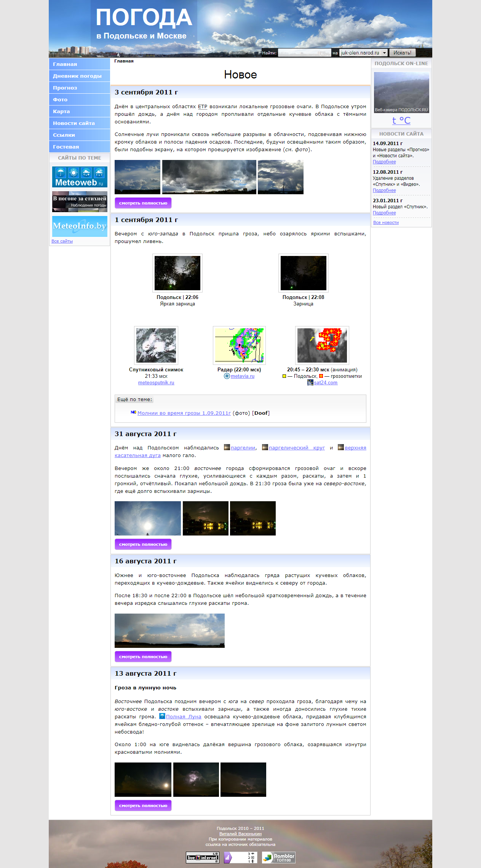Open the Гостевая guestbook page
Screen dimensions: 481x868
79,147
